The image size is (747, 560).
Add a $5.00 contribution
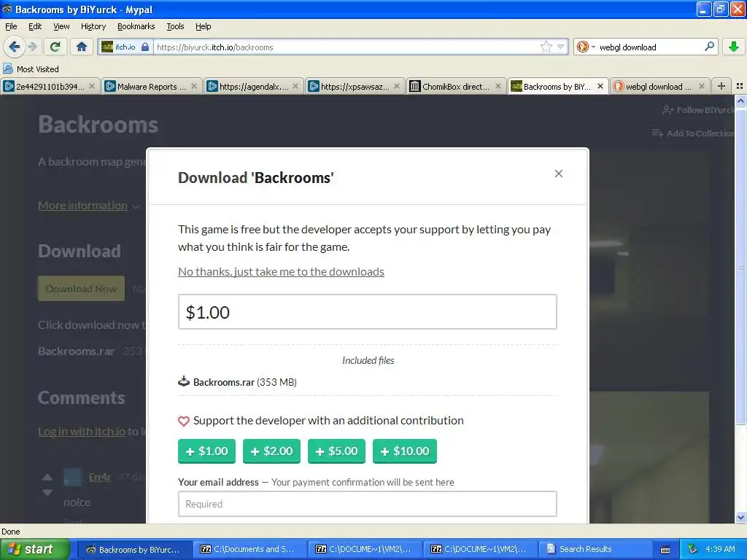336,451
